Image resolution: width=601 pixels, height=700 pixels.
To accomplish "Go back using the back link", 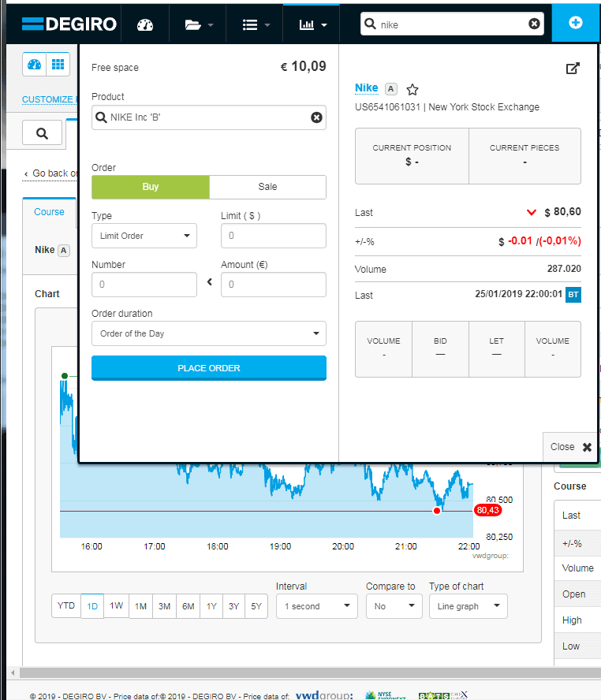I will [x=50, y=173].
